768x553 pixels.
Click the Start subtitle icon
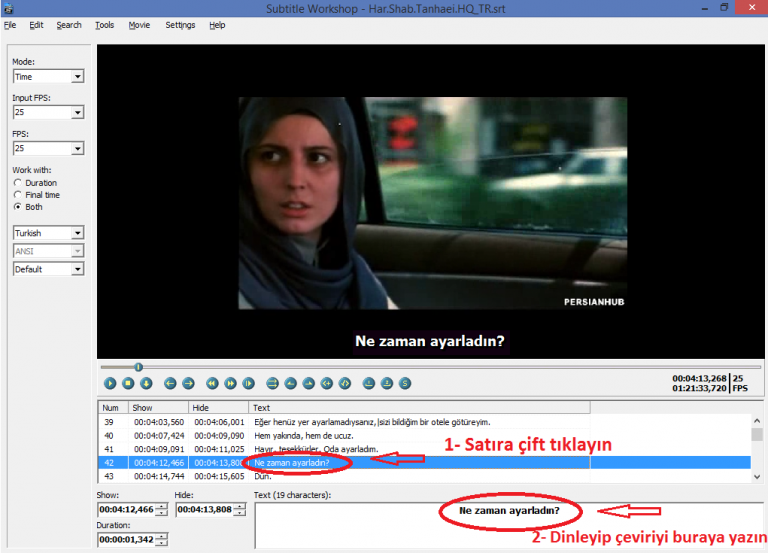tap(327, 384)
